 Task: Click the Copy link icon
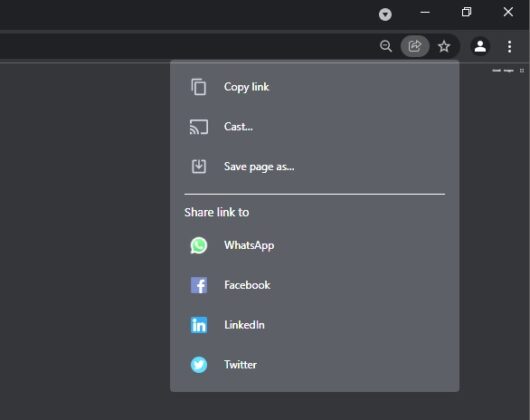pyautogui.click(x=199, y=87)
